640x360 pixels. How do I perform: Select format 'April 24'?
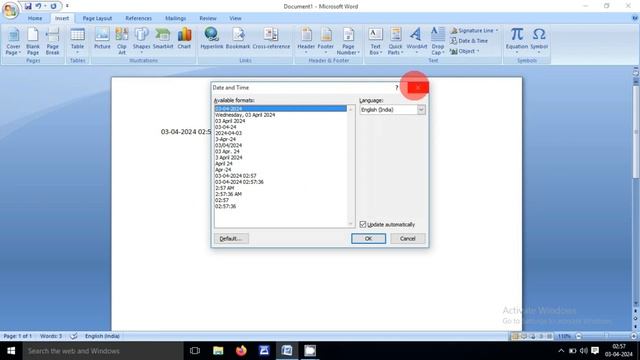click(281, 164)
